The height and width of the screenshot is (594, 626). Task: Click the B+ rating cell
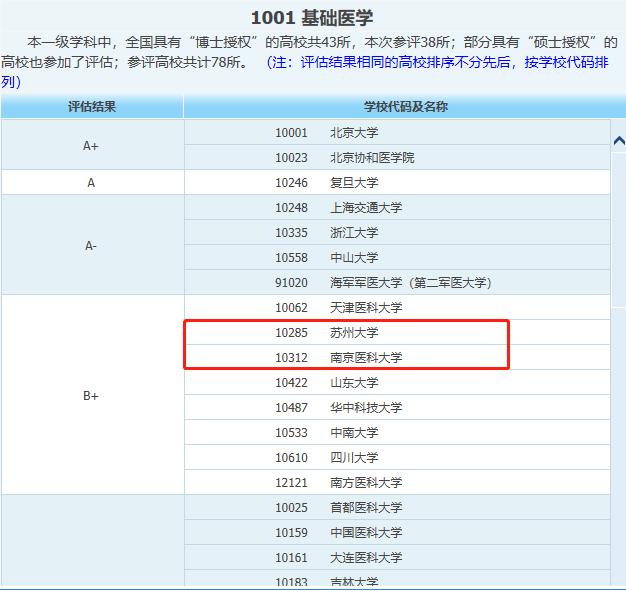pyautogui.click(x=92, y=395)
